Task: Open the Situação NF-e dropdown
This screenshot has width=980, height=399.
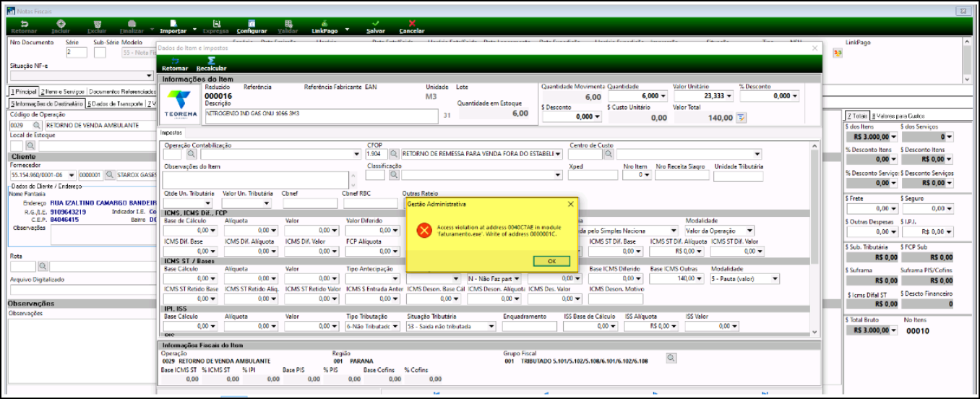Action: tap(150, 75)
